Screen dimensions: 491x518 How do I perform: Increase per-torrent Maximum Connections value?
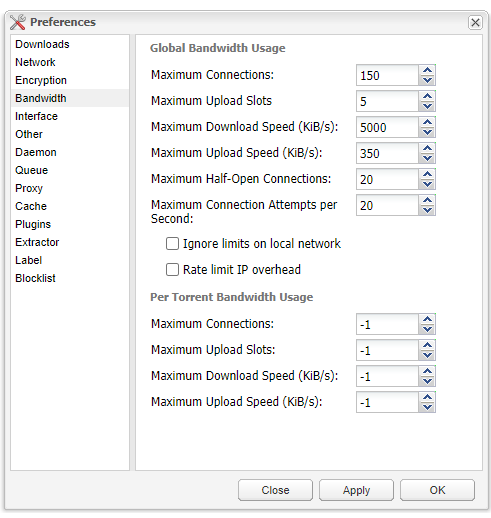pyautogui.click(x=427, y=319)
